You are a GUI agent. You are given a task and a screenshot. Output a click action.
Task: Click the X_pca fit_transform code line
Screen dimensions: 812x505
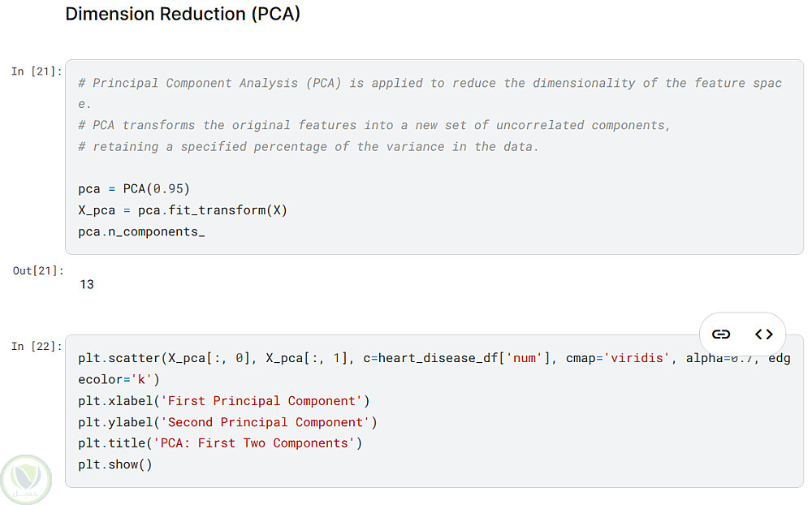tap(183, 210)
